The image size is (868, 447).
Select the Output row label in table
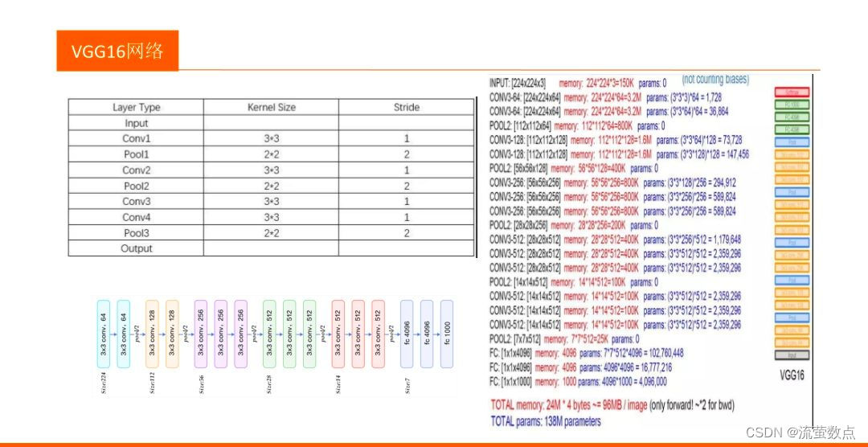pos(136,248)
